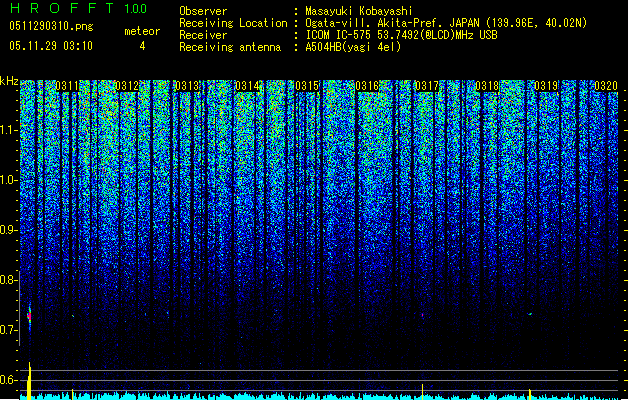The height and width of the screenshot is (400, 629).
Task: Click the 0312 time marker
Action: tap(127, 86)
